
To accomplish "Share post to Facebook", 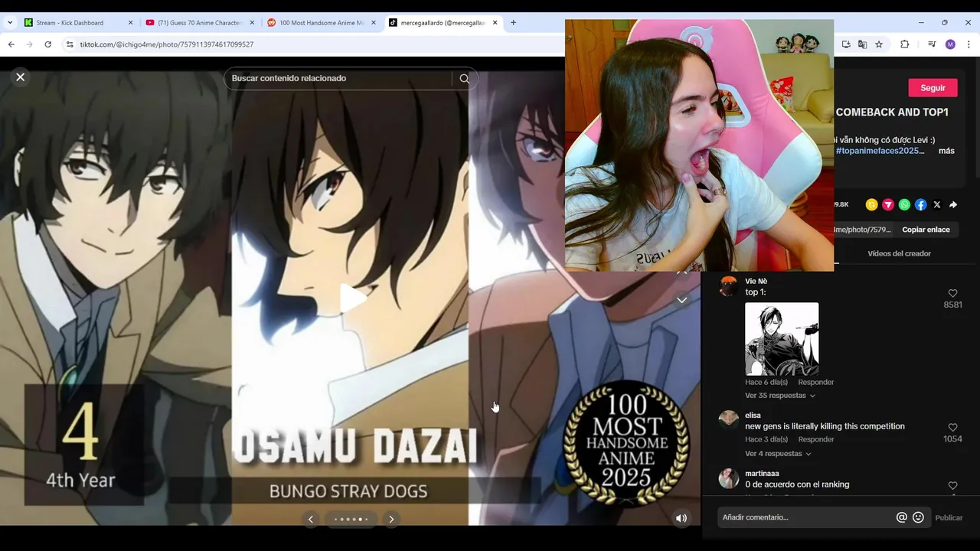I will click(x=920, y=204).
